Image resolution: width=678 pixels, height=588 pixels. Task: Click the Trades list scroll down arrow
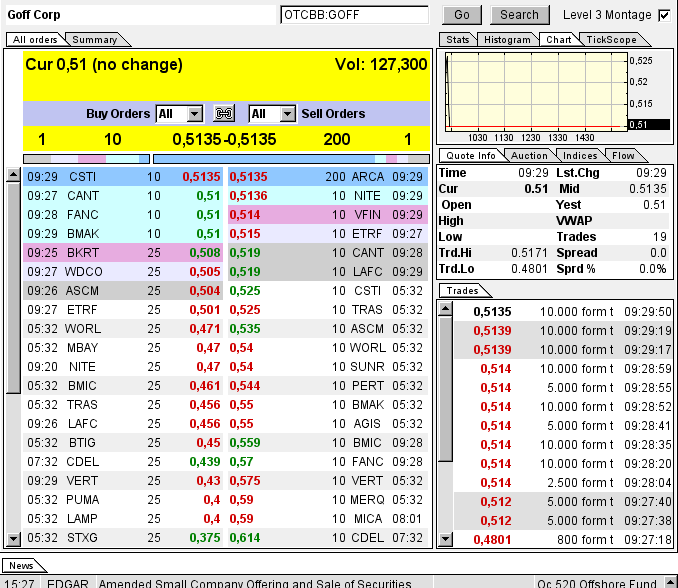tap(445, 539)
